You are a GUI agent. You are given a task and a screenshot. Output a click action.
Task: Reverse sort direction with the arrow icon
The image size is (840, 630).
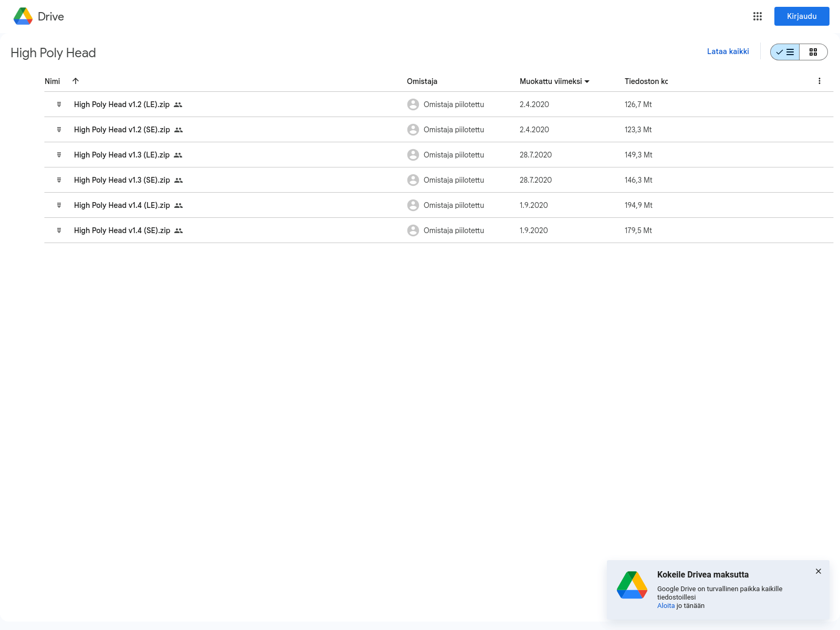point(76,81)
